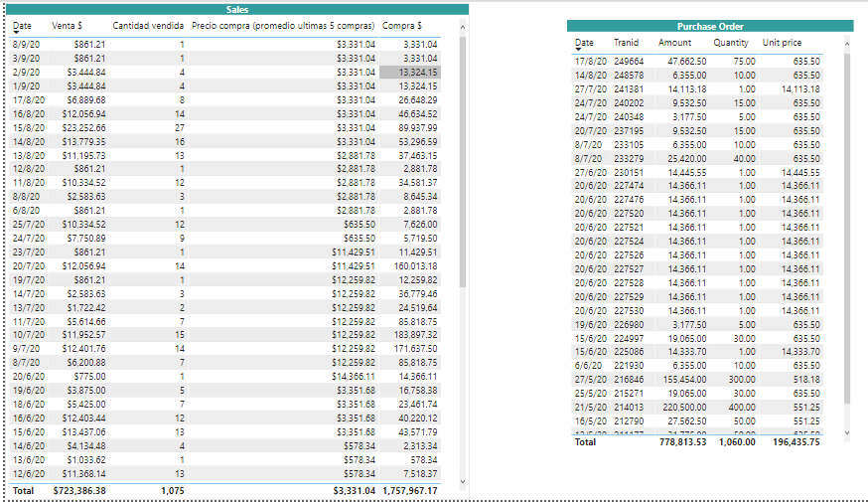Click the $11,368.14 Venta cell
The width and height of the screenshot is (868, 502).
pos(83,474)
